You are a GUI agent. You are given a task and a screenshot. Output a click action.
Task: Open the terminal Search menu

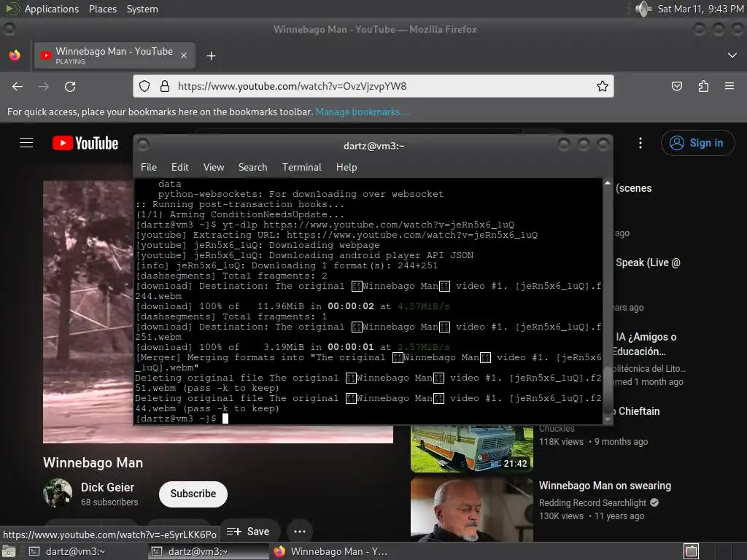pyautogui.click(x=252, y=167)
